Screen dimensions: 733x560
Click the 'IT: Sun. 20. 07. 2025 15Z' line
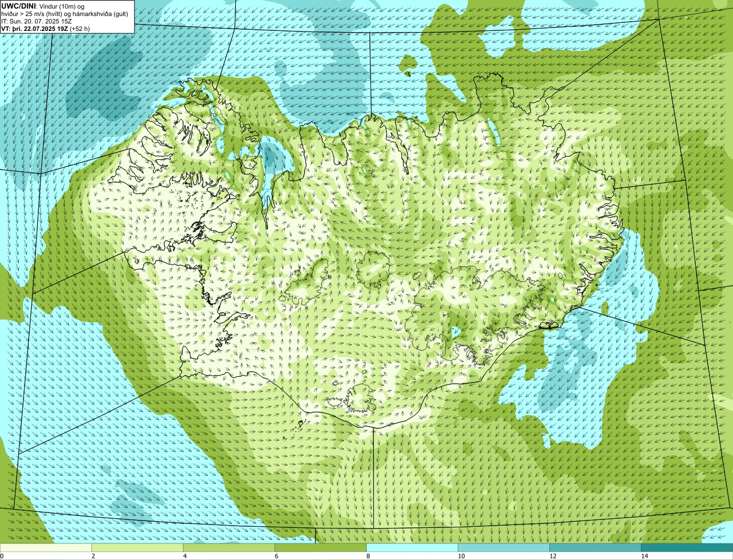37,21
